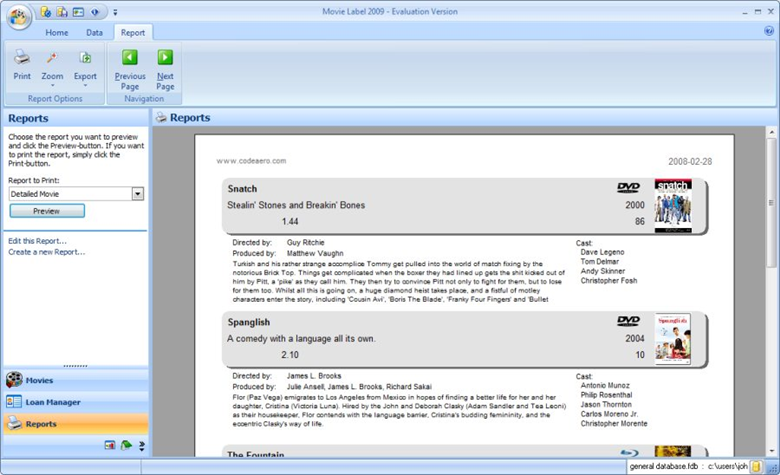
Task: Open the navigation pane configure buttons chevron
Action: 142,446
